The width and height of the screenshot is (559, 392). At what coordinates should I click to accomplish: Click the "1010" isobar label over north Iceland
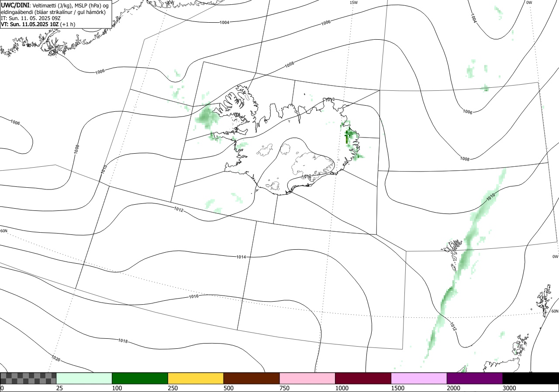pyautogui.click(x=330, y=100)
